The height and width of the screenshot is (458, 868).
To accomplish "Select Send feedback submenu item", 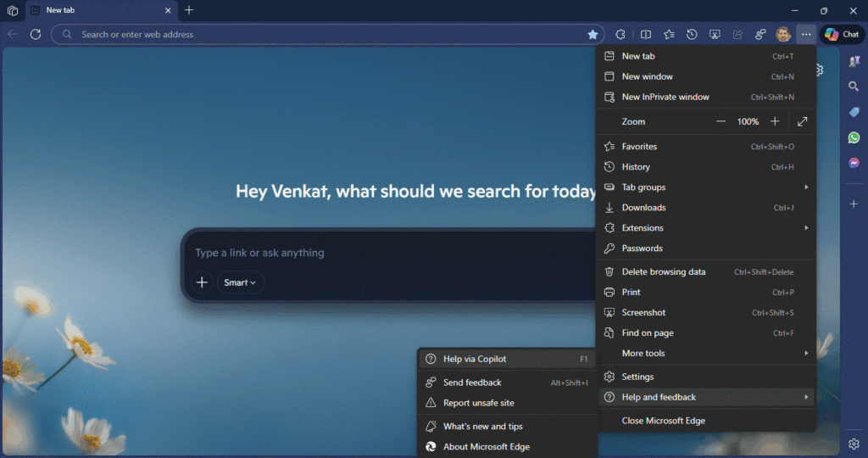I will [507, 383].
